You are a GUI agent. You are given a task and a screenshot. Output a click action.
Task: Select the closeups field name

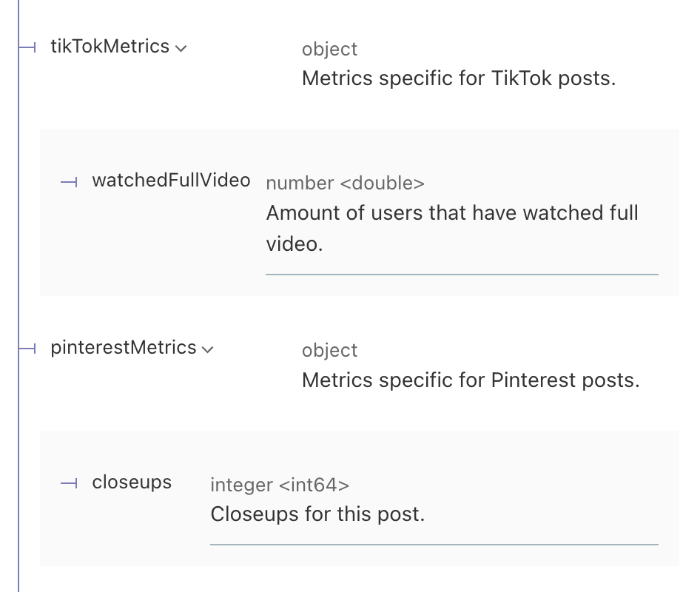pos(132,482)
